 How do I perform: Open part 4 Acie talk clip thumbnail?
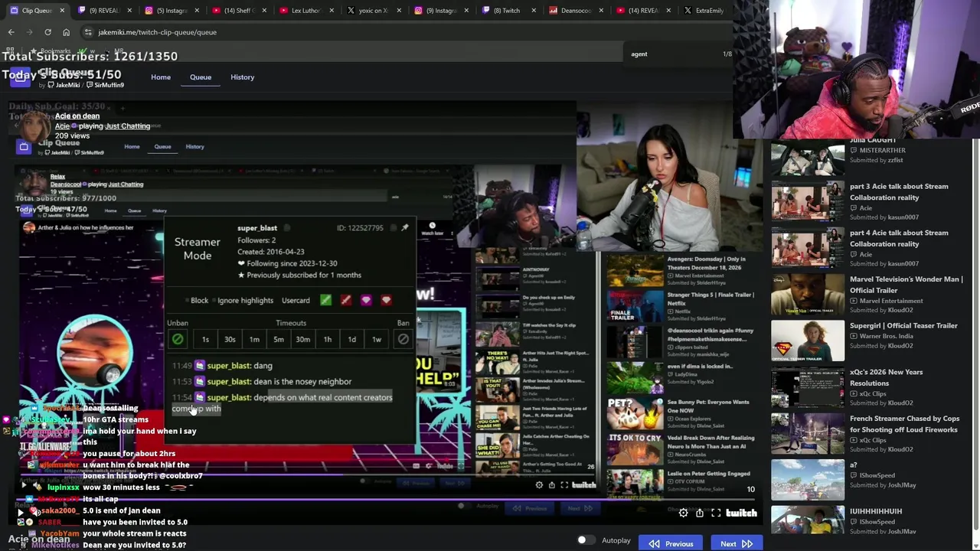pos(808,248)
